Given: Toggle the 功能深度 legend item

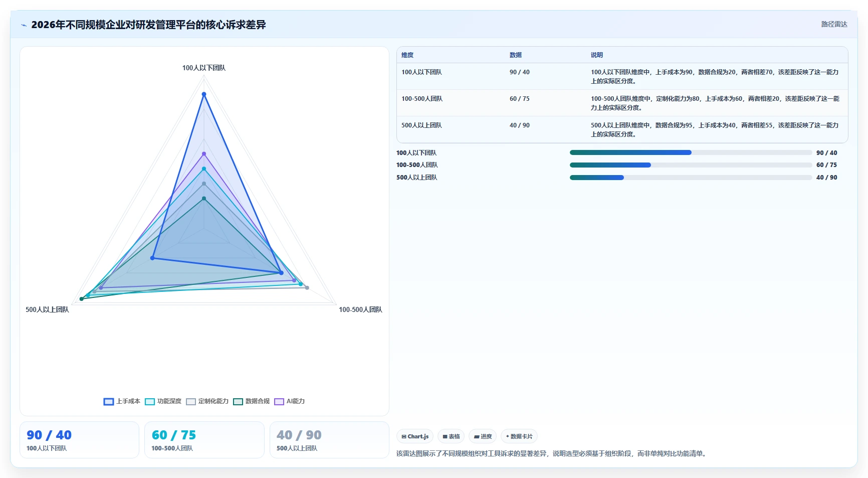Looking at the screenshot, I should click(x=163, y=401).
